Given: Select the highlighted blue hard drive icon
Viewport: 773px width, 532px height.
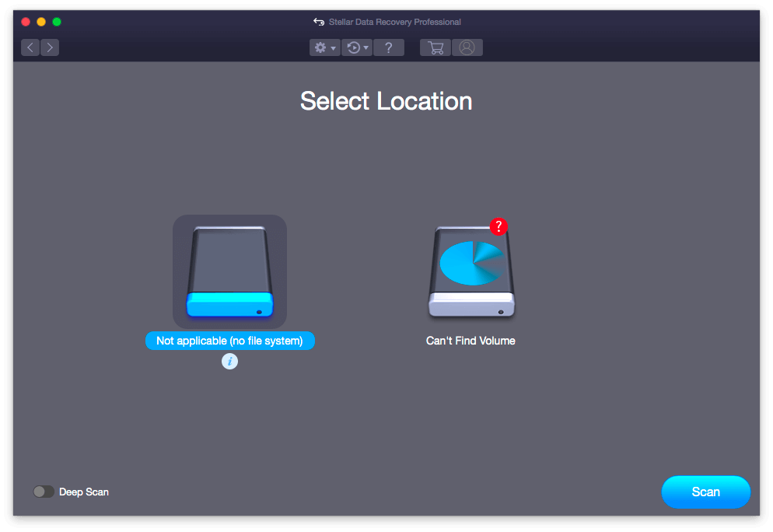Looking at the screenshot, I should click(229, 271).
